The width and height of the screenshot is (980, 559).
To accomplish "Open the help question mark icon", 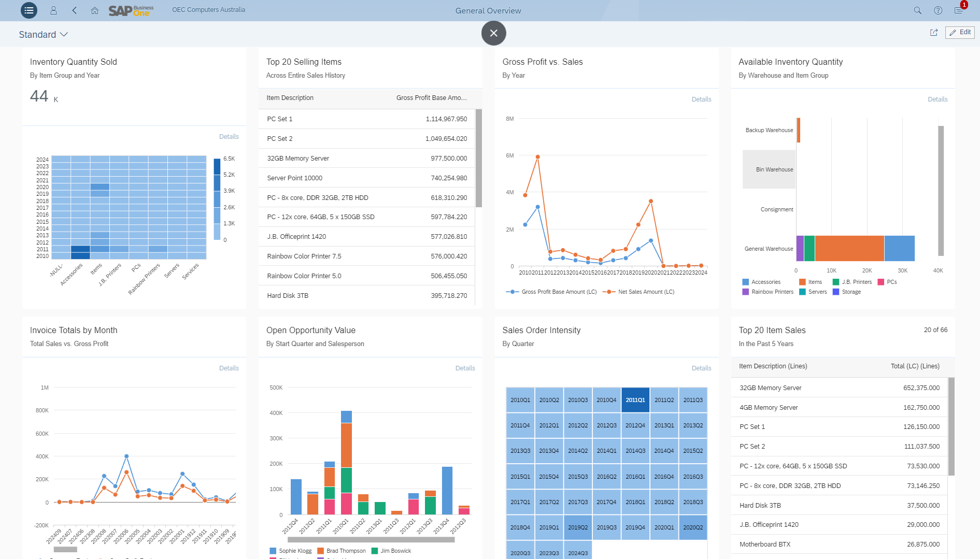I will 938,10.
